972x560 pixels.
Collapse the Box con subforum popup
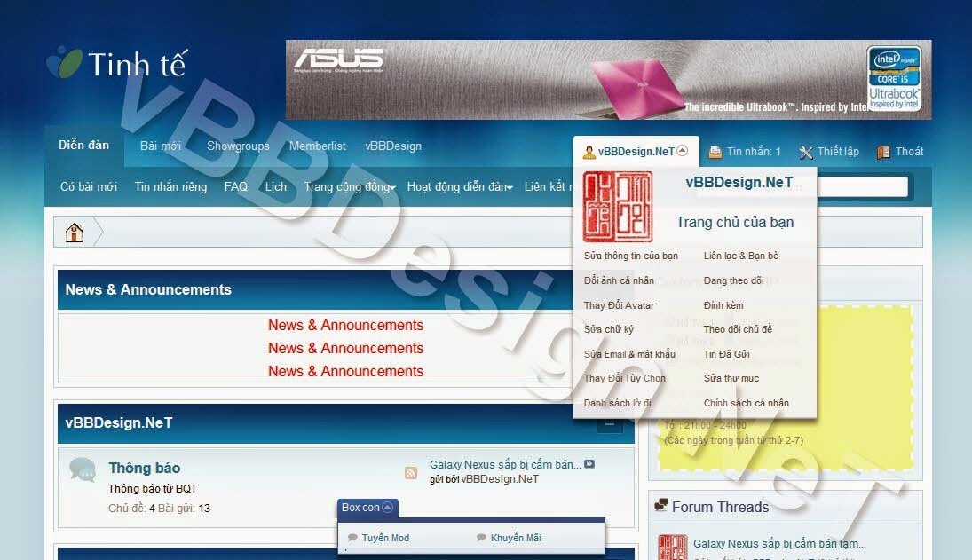click(x=387, y=508)
